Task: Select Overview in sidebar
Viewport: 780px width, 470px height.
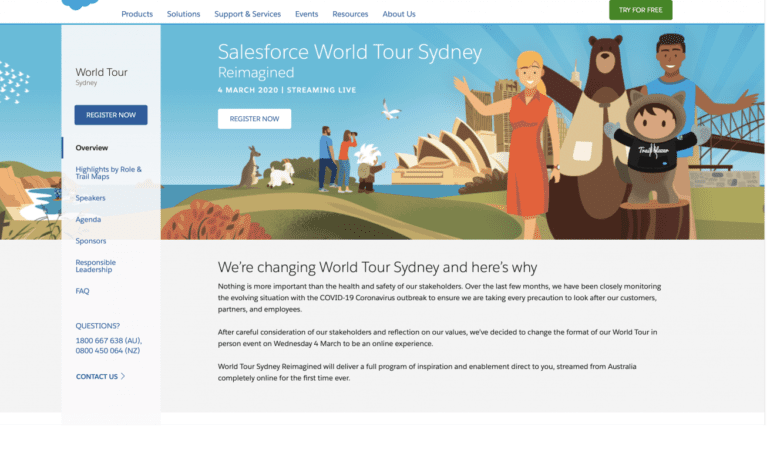Action: 92,148
